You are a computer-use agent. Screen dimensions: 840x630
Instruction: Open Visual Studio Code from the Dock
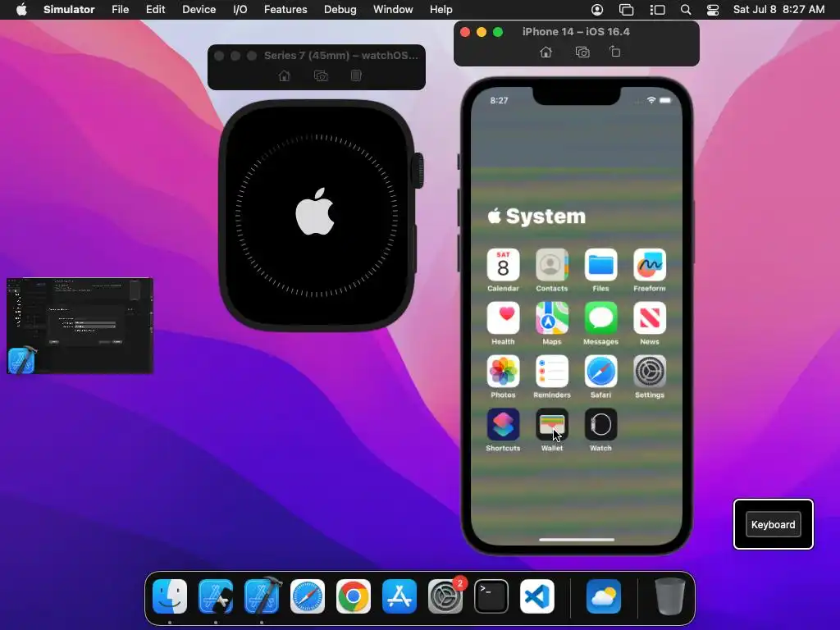pos(537,596)
